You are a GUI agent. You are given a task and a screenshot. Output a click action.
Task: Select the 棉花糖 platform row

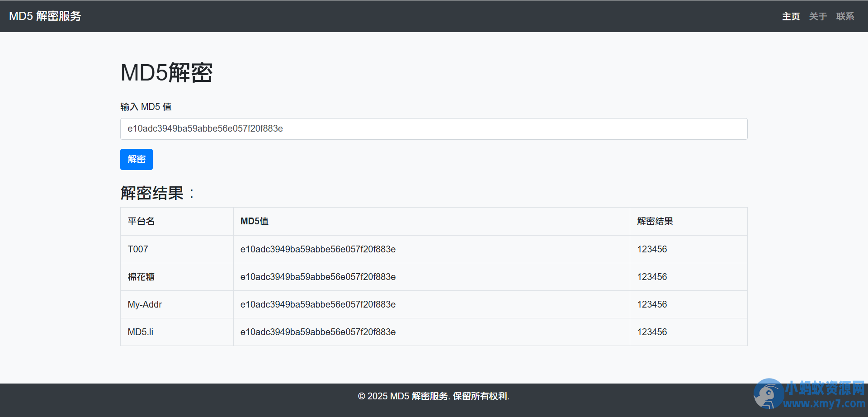434,277
